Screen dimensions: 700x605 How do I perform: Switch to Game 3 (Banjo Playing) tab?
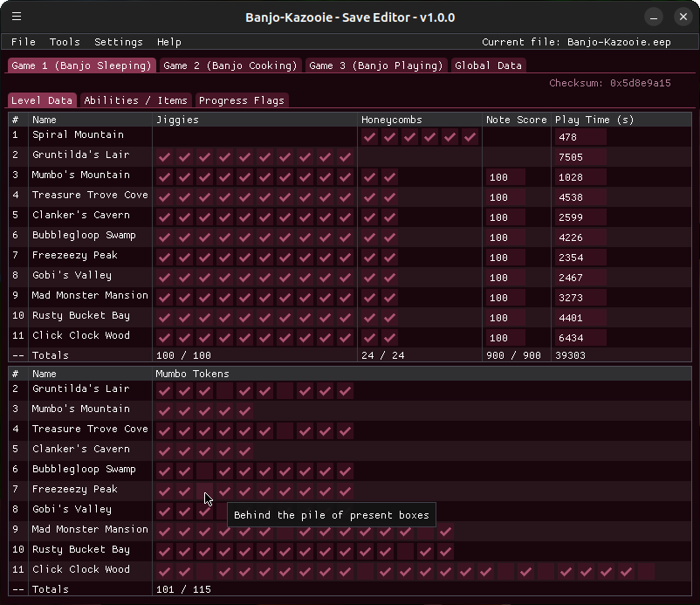coord(376,65)
